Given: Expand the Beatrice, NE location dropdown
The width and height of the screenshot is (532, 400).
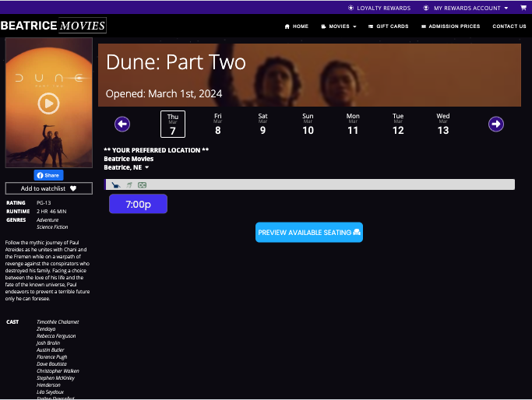Looking at the screenshot, I should pos(126,167).
